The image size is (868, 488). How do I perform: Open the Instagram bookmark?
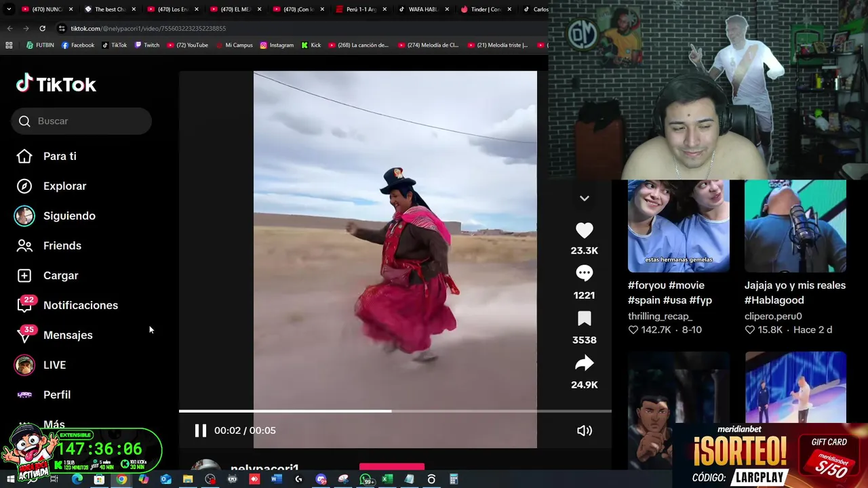tap(277, 45)
